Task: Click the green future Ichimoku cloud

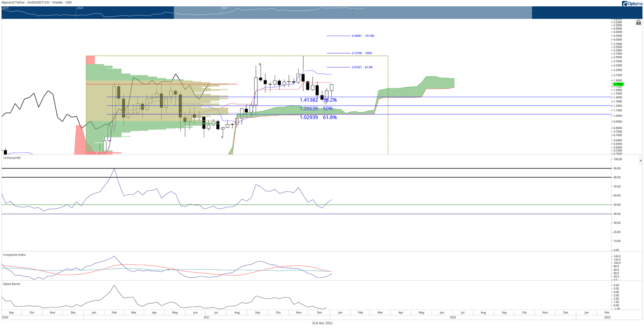Action: pos(415,87)
